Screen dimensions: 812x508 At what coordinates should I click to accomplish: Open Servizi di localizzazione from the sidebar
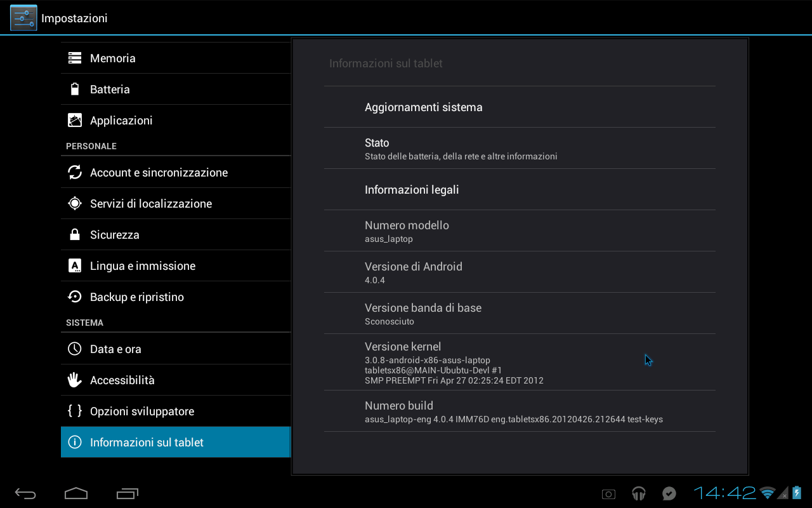[152, 203]
